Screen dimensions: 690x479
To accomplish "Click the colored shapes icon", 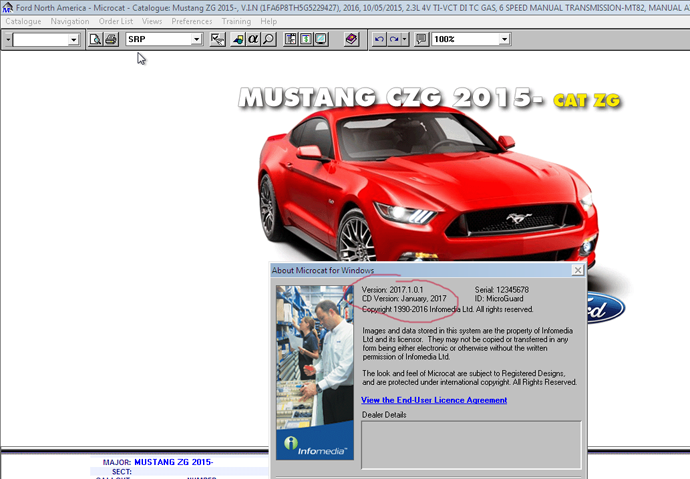I will point(238,39).
